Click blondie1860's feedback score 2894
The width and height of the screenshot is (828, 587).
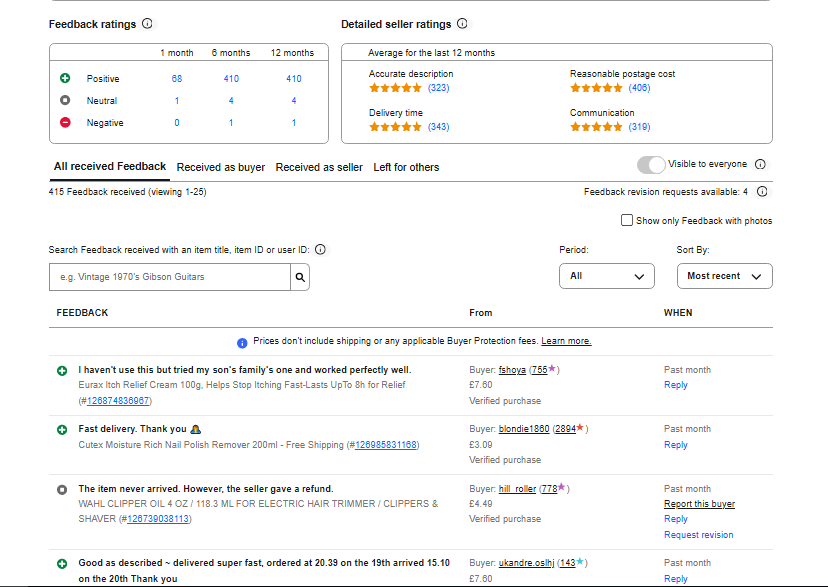(566, 429)
